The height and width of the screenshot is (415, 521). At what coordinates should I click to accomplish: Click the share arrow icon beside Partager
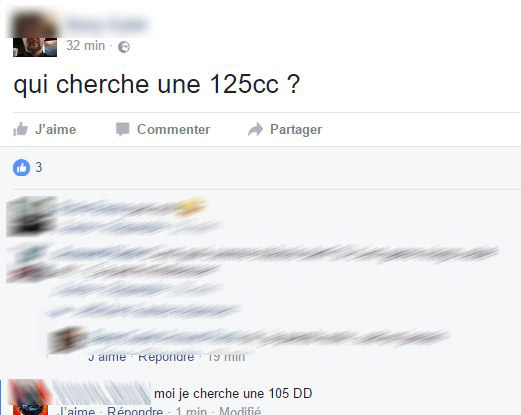(256, 129)
